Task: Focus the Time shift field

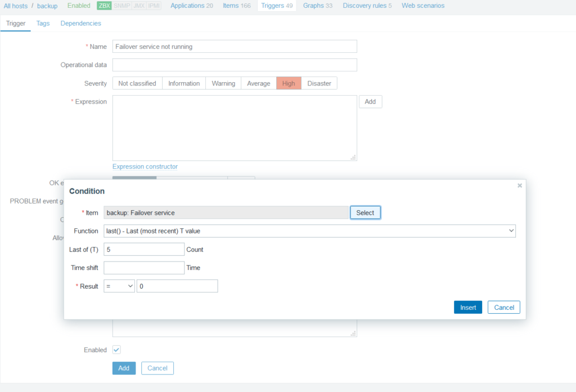Action: pos(144,268)
